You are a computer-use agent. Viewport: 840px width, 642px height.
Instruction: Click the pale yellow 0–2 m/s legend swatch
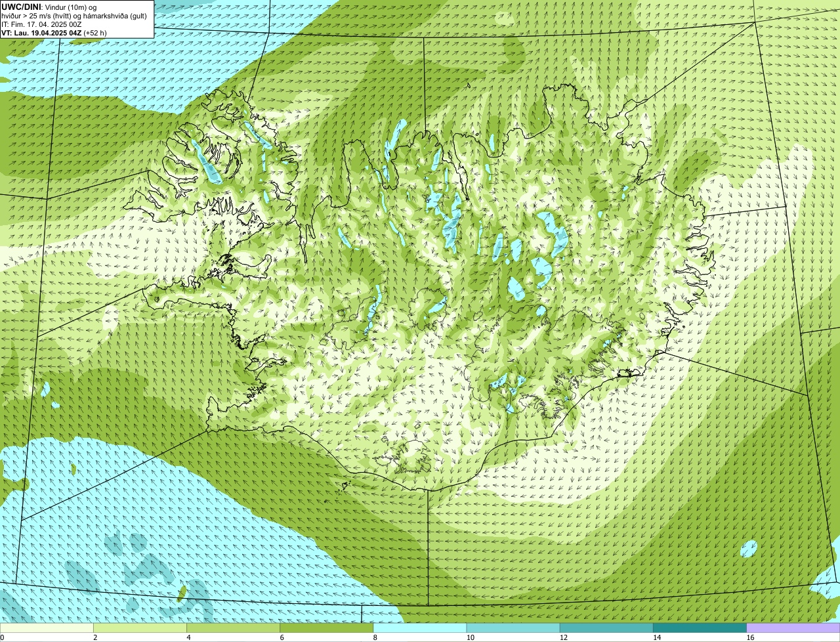click(x=47, y=628)
